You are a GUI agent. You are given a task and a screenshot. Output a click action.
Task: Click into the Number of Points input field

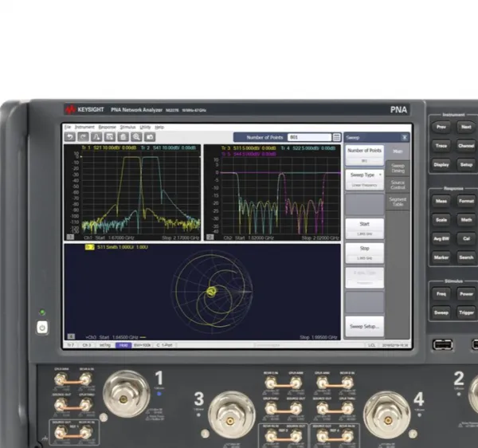[x=309, y=137]
